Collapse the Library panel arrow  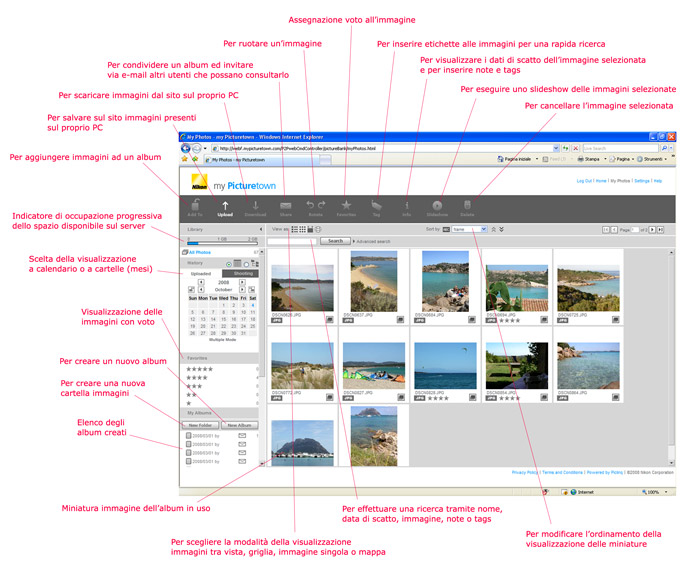[261, 229]
